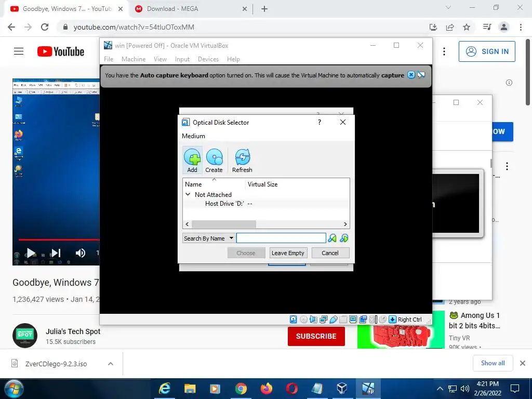
Task: Click hard disk activity status icon
Action: [294, 320]
